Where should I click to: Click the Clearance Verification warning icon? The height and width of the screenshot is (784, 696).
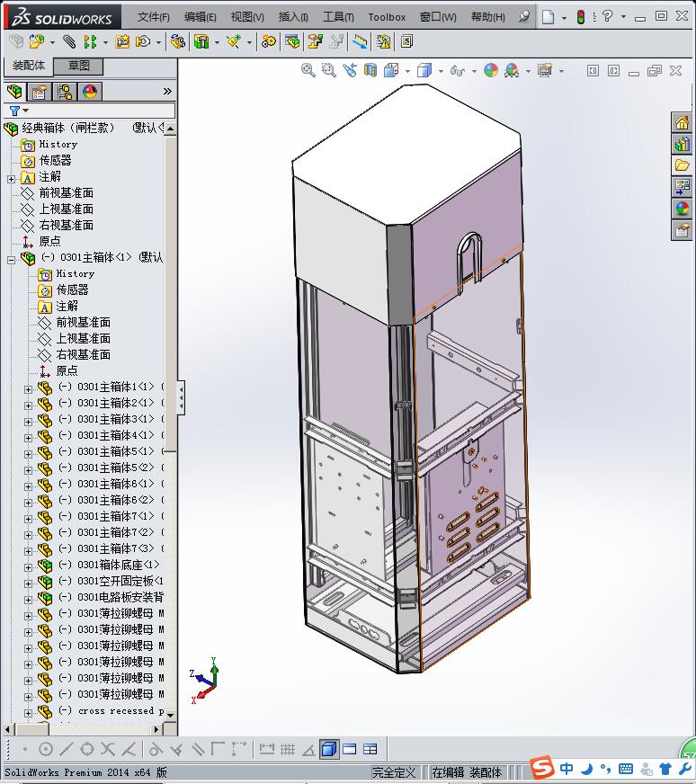click(x=383, y=42)
